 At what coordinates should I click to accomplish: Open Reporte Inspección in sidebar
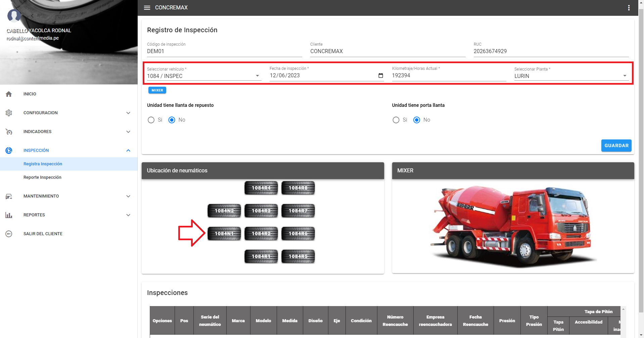click(42, 177)
